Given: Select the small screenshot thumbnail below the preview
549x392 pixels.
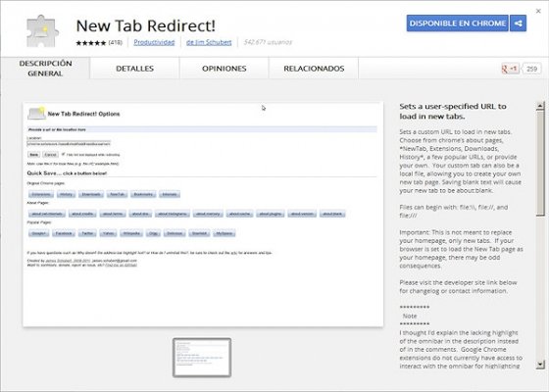Looking at the screenshot, I should tap(202, 358).
